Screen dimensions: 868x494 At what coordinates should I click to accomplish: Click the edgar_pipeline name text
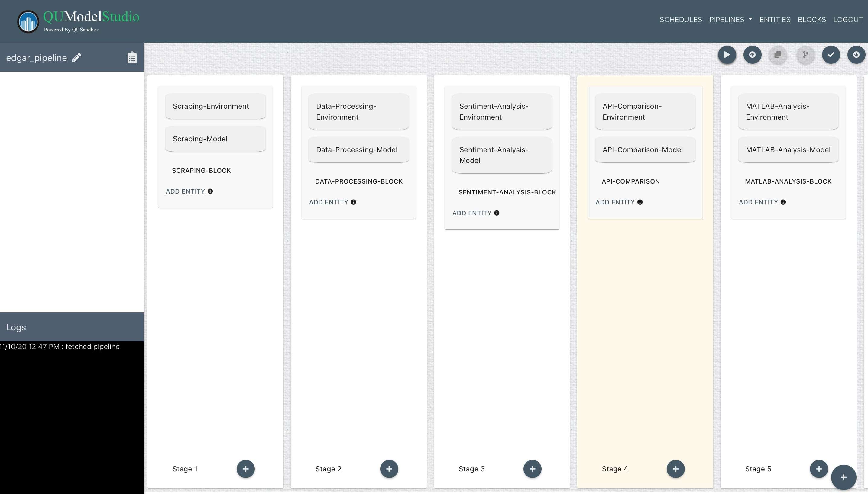pyautogui.click(x=36, y=58)
